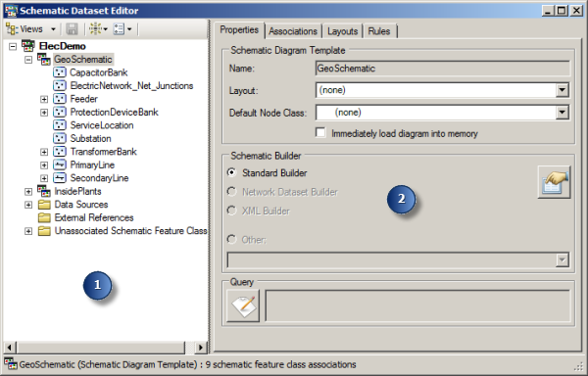Collapse the ElecDemo root node
Screen dimensions: 588x376
click(x=13, y=46)
